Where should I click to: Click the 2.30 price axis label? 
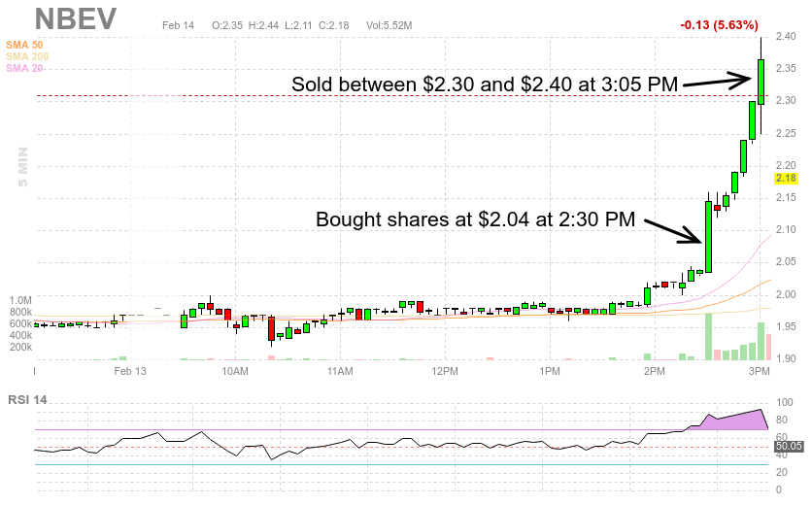pyautogui.click(x=786, y=100)
